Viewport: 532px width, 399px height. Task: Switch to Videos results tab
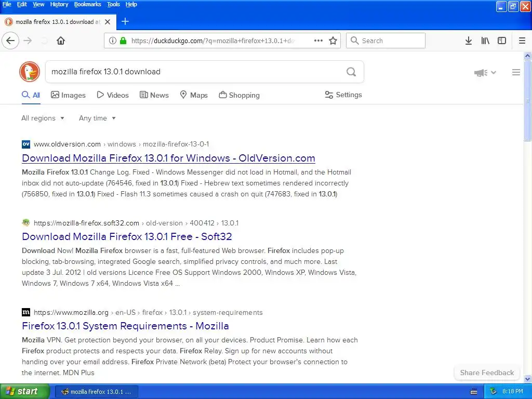click(113, 95)
